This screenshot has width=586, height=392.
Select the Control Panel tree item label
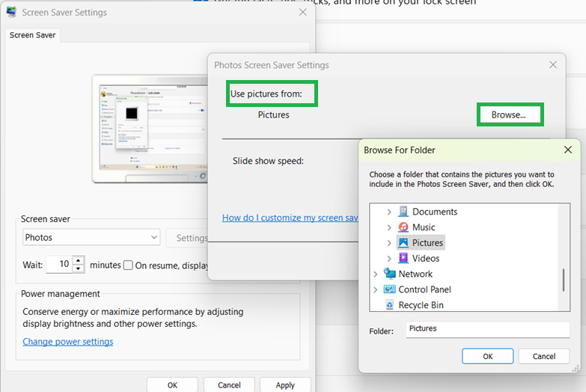424,290
